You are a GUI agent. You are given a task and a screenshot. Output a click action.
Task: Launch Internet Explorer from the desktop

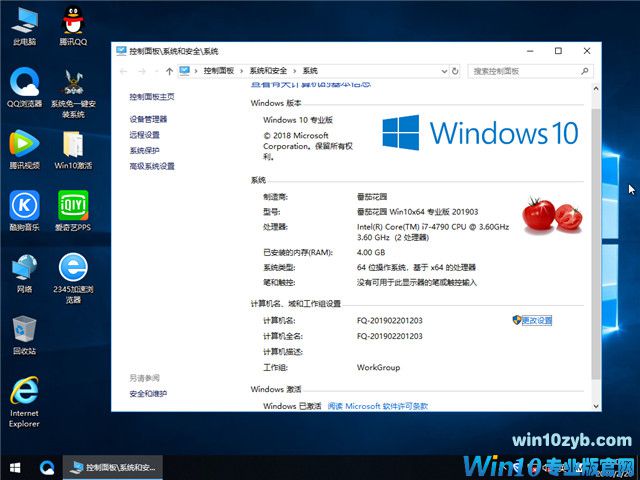(24, 402)
